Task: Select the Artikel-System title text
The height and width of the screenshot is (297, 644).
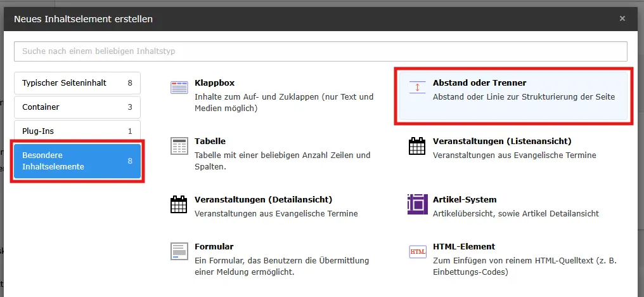Action: [x=464, y=199]
